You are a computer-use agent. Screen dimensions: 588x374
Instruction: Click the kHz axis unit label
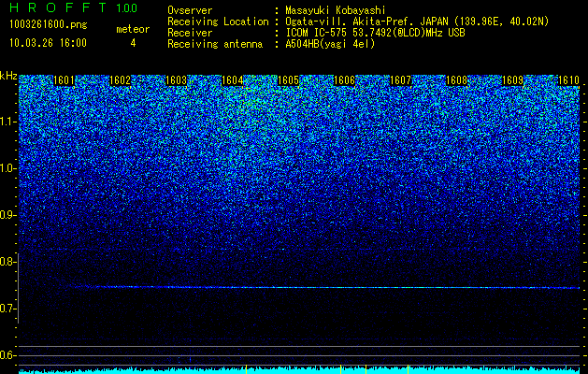click(x=8, y=76)
